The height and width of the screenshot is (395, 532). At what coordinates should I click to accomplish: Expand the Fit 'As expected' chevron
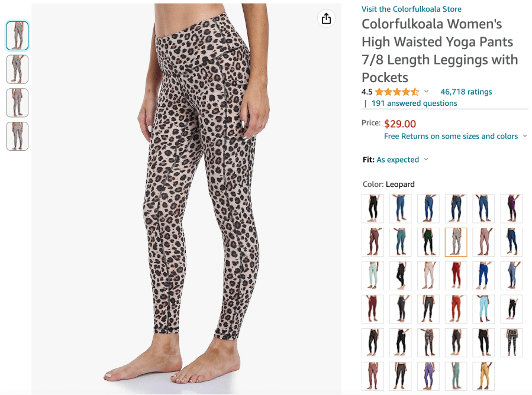pyautogui.click(x=426, y=160)
